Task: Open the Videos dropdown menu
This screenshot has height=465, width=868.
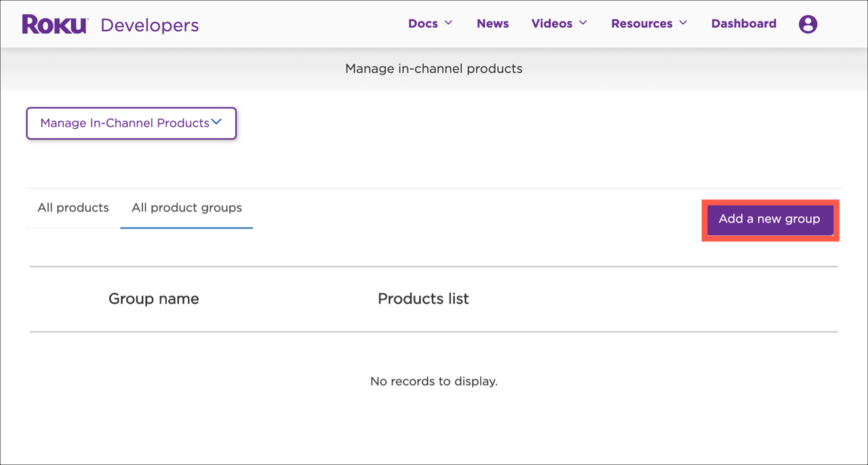Action: (x=553, y=23)
